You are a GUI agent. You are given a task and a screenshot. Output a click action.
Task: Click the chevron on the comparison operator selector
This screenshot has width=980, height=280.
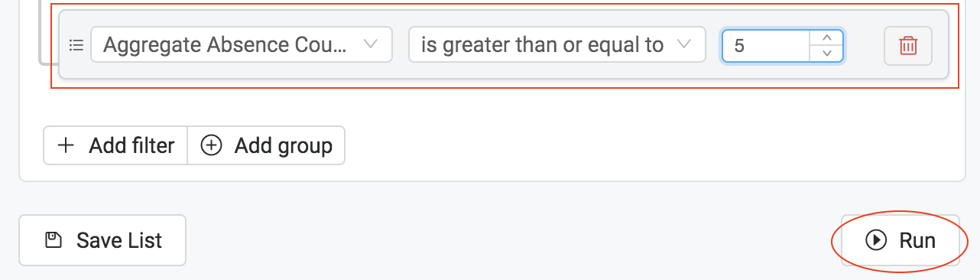point(684,44)
